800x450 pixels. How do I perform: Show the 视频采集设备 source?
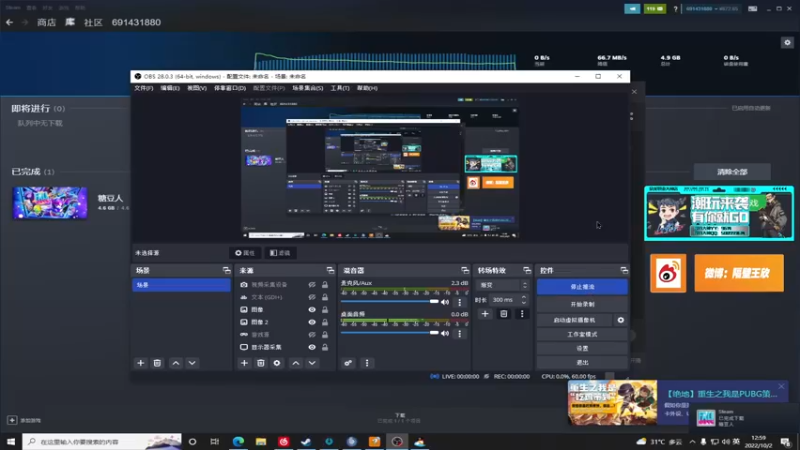tap(312, 285)
